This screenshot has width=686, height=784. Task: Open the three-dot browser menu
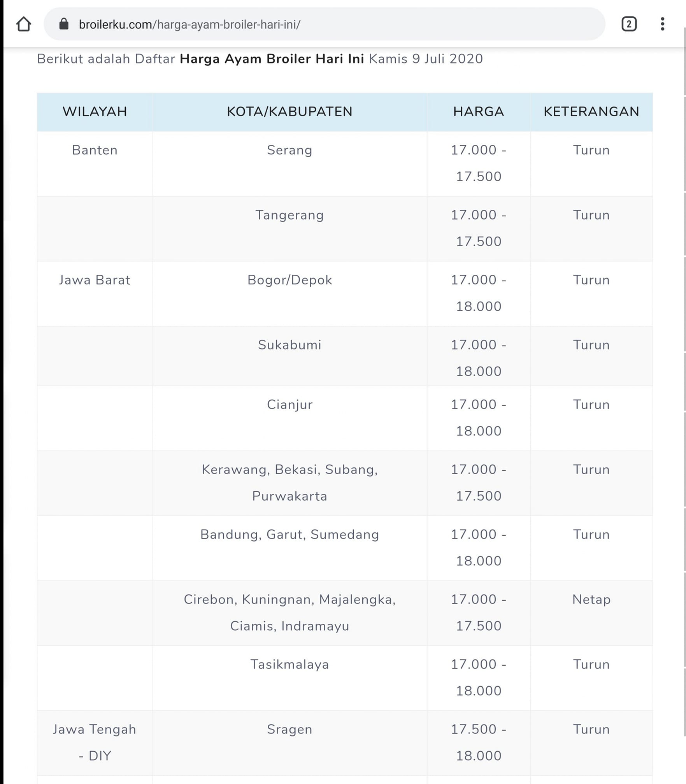coord(662,24)
